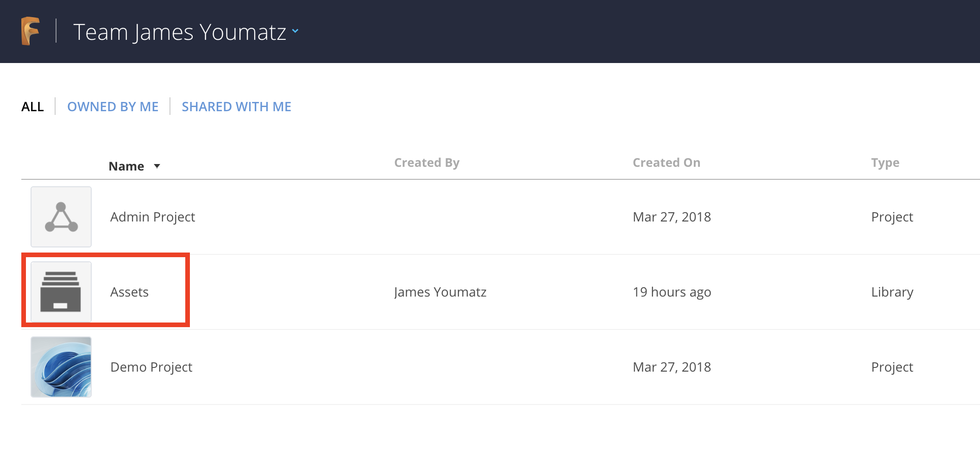Viewport: 980px width, 468px height.
Task: Sort by the Created On column header
Action: [x=666, y=163]
